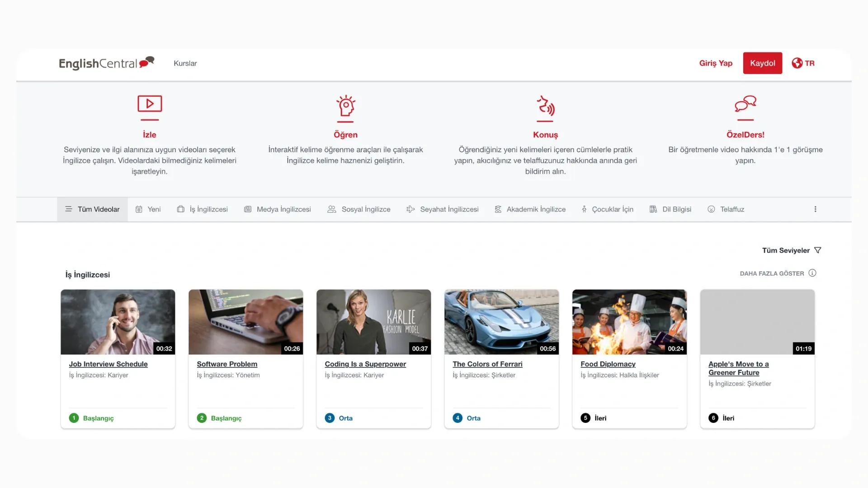Click the Yeni calendar icon
This screenshot has height=488, width=868.
click(139, 209)
